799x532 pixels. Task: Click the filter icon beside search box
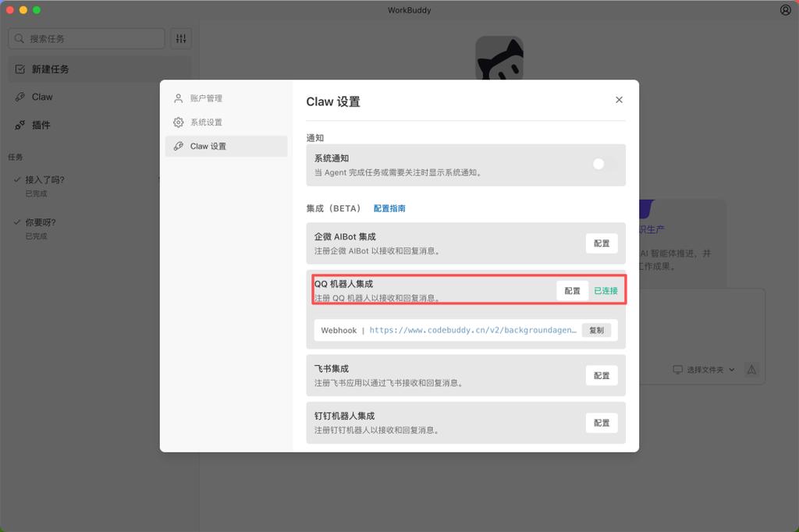point(181,37)
